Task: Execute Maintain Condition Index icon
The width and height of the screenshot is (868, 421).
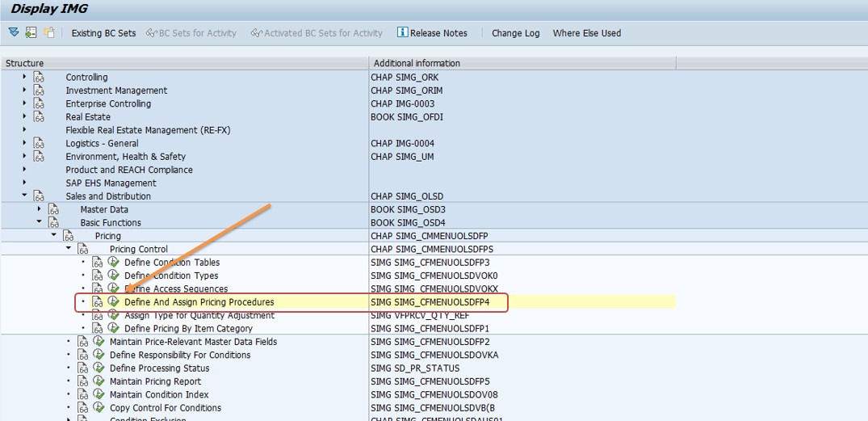Action: click(x=99, y=394)
